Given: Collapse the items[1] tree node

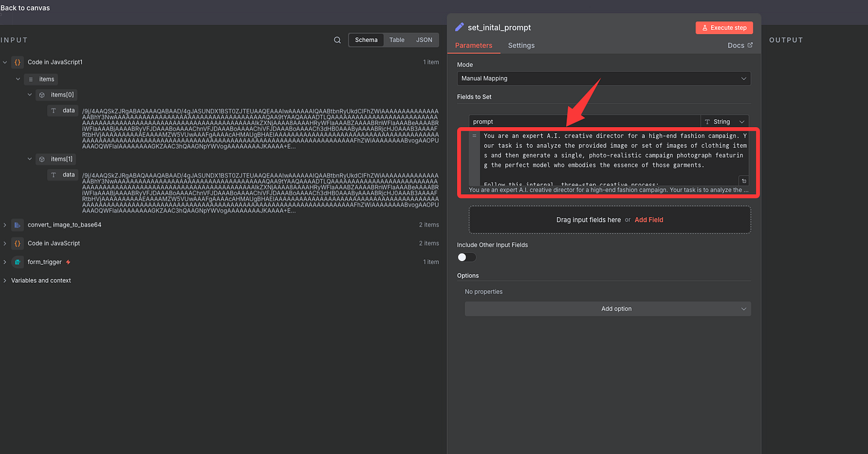Looking at the screenshot, I should tap(30, 159).
